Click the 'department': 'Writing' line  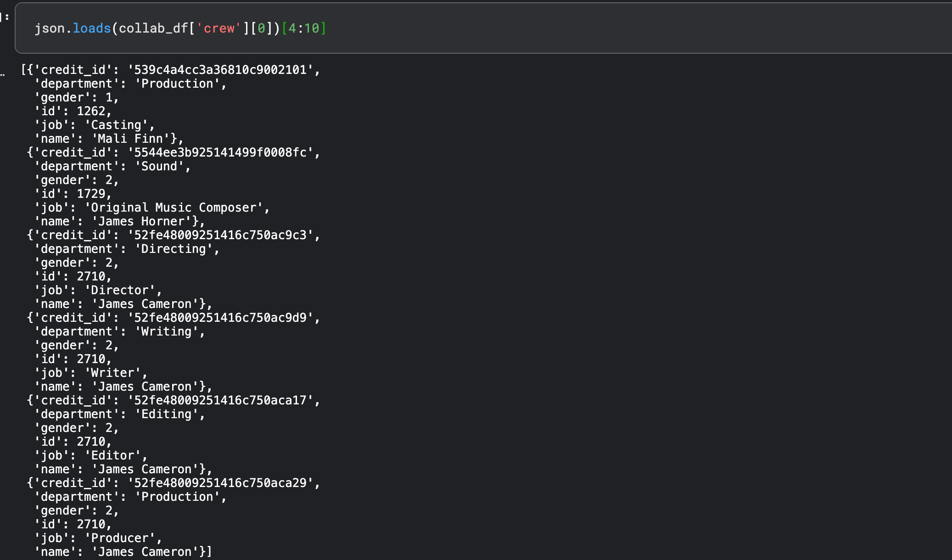tap(119, 331)
